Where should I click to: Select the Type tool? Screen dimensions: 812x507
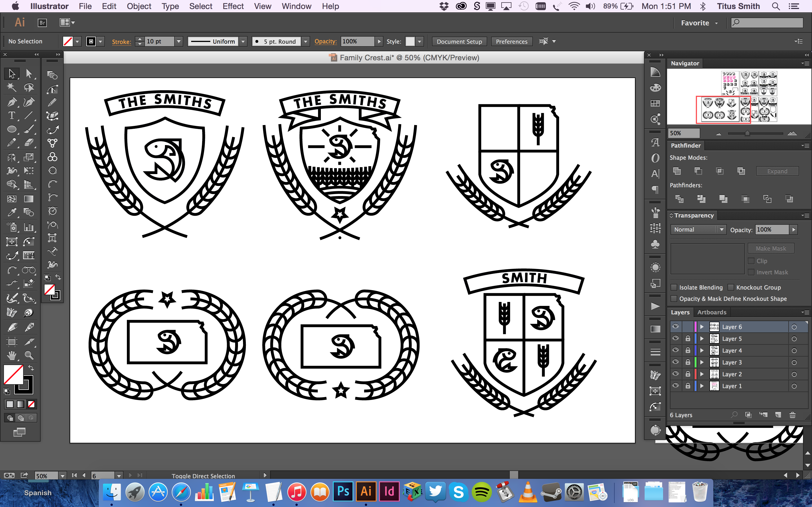12,116
